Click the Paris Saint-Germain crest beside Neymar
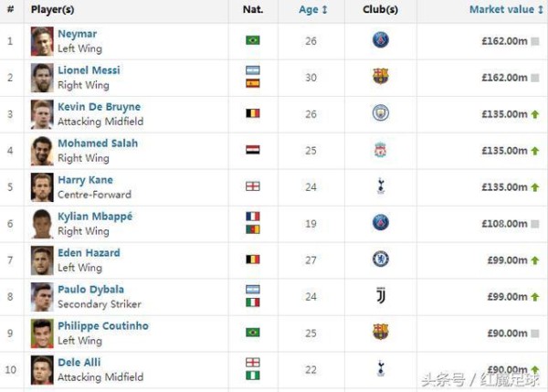This screenshot has width=548, height=392. point(380,40)
